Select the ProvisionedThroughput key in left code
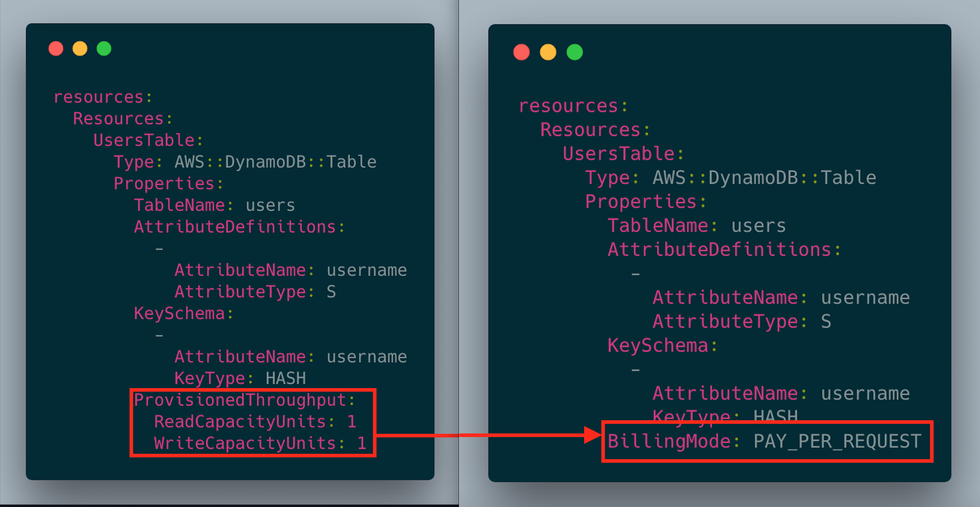 tap(240, 400)
